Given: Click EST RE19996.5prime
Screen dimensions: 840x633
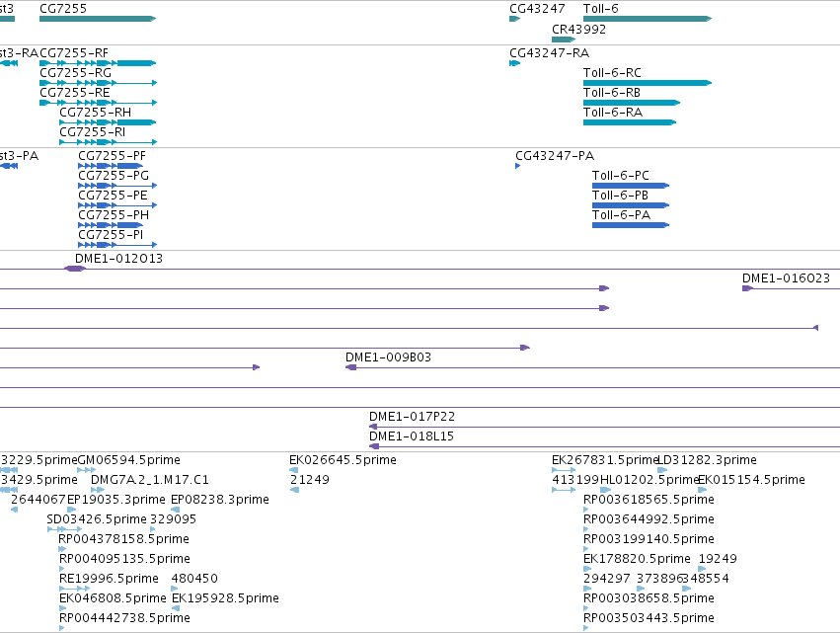Looking at the screenshot, I should coord(74,589).
